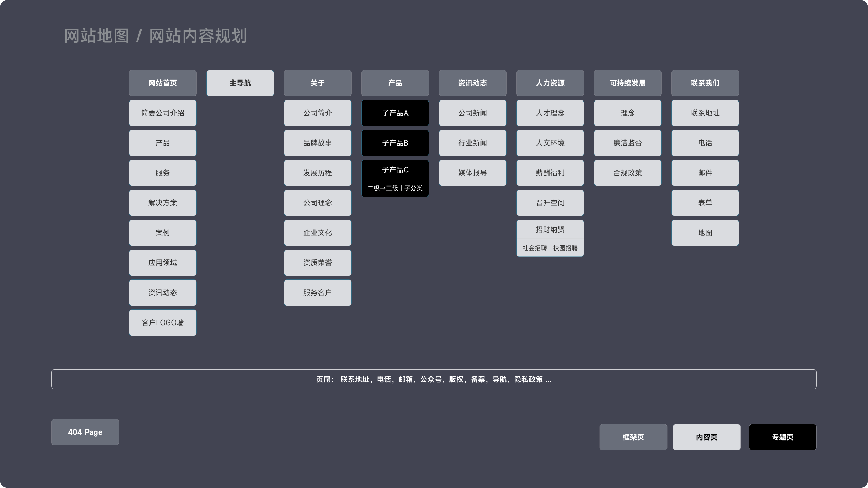Click the 社会招聘 | 校园招聘 sub-row

[550, 248]
